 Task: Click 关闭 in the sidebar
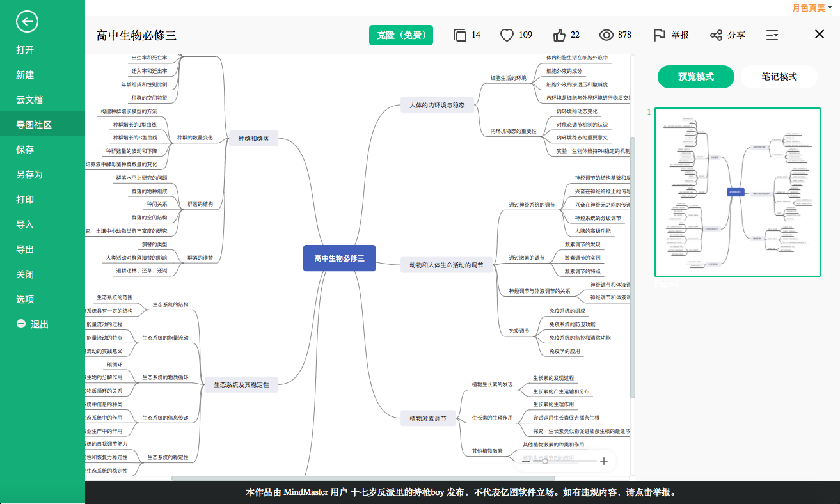[x=42, y=274]
